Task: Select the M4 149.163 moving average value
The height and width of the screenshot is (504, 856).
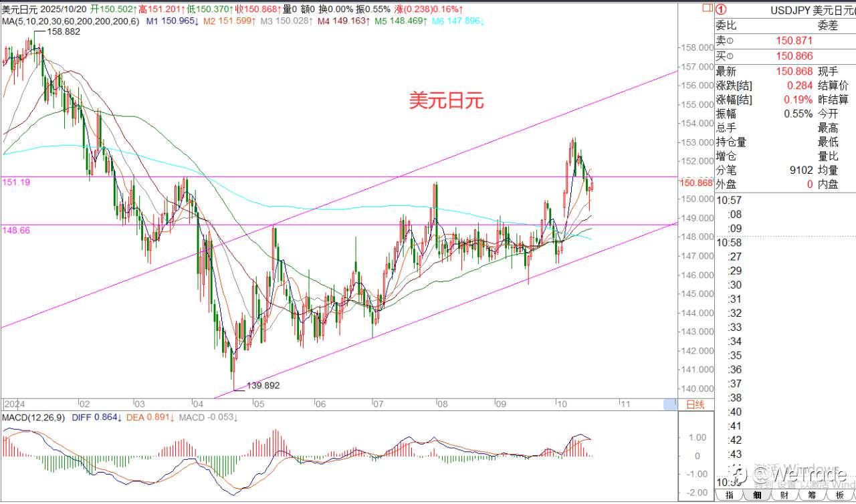Action: 344,21
